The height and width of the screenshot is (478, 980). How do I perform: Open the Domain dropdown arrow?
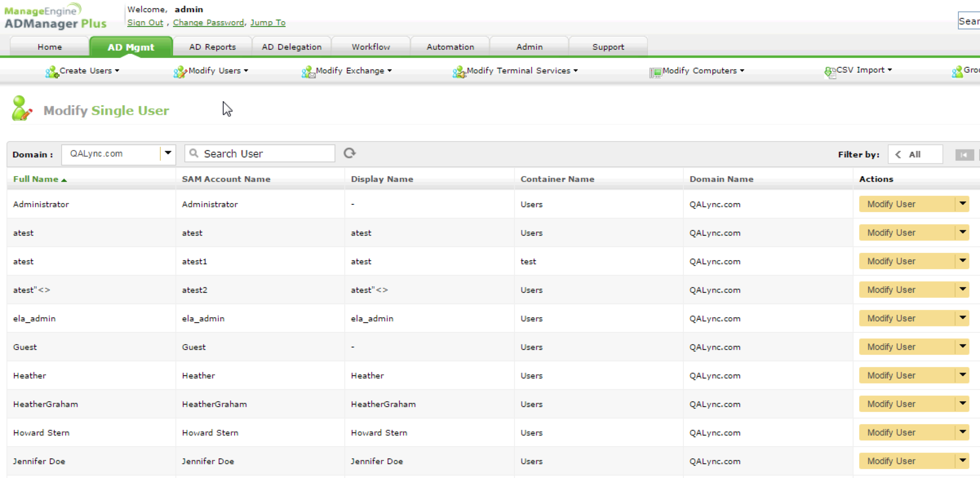[x=168, y=154]
